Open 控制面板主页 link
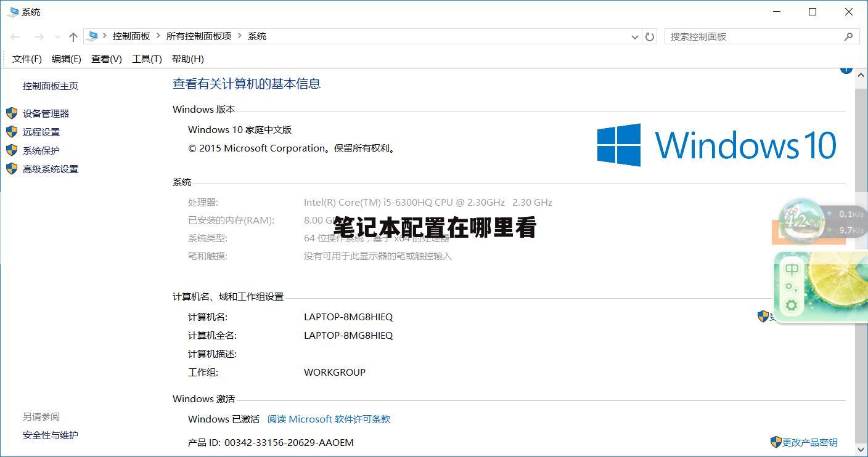 (x=51, y=86)
